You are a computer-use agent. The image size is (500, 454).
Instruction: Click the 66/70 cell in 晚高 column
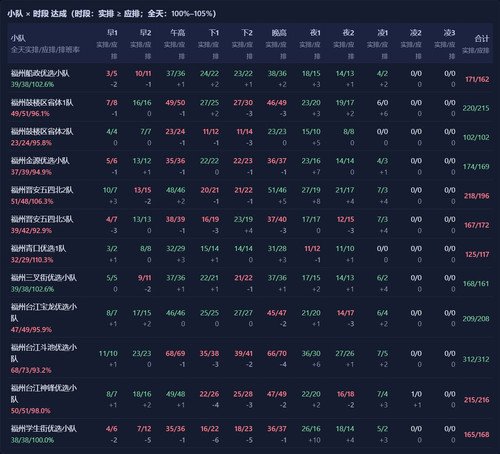pos(277,353)
